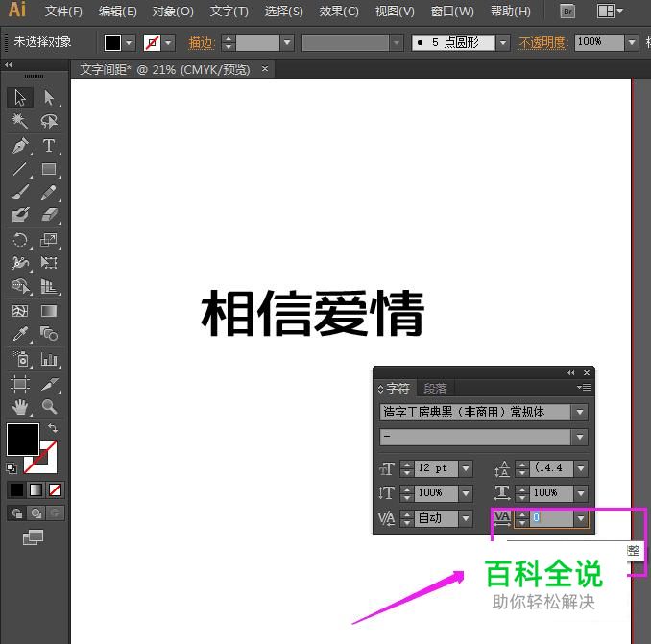Open the control bar stroke color dropdown
This screenshot has width=651, height=644.
click(x=169, y=43)
